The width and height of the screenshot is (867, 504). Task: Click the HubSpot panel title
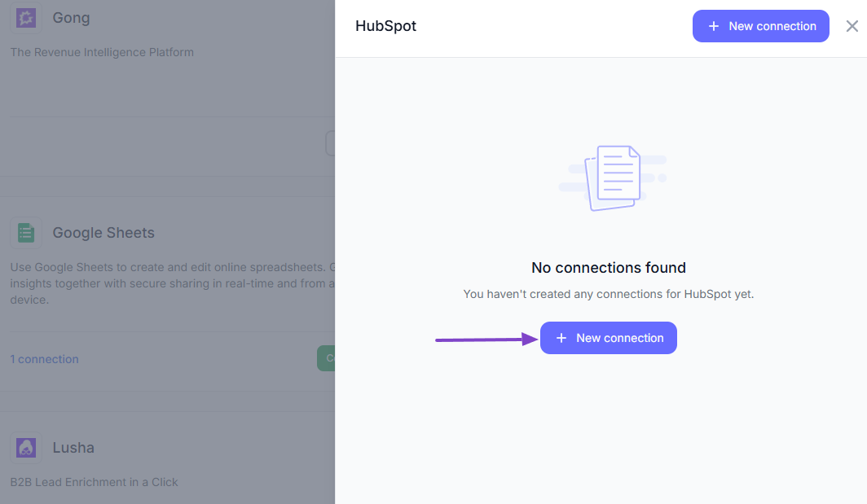pos(385,26)
